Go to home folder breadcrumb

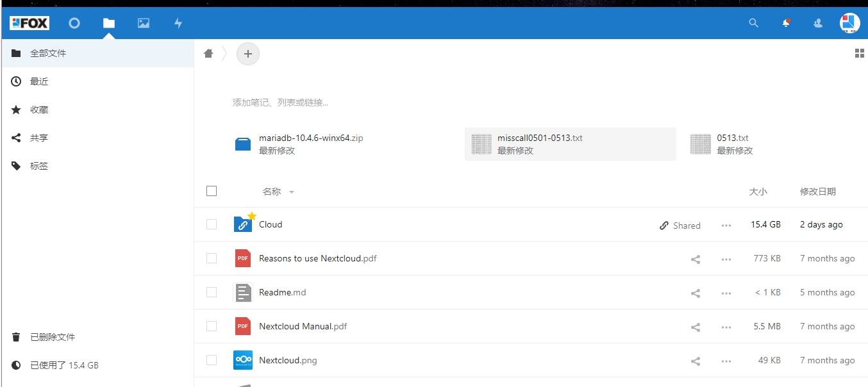tap(208, 54)
